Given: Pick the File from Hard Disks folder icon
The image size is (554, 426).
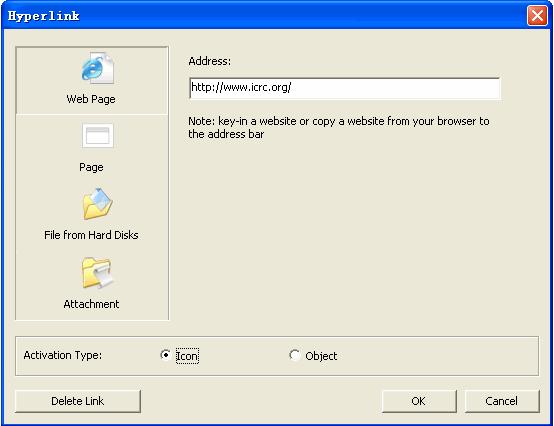Looking at the screenshot, I should [x=98, y=204].
